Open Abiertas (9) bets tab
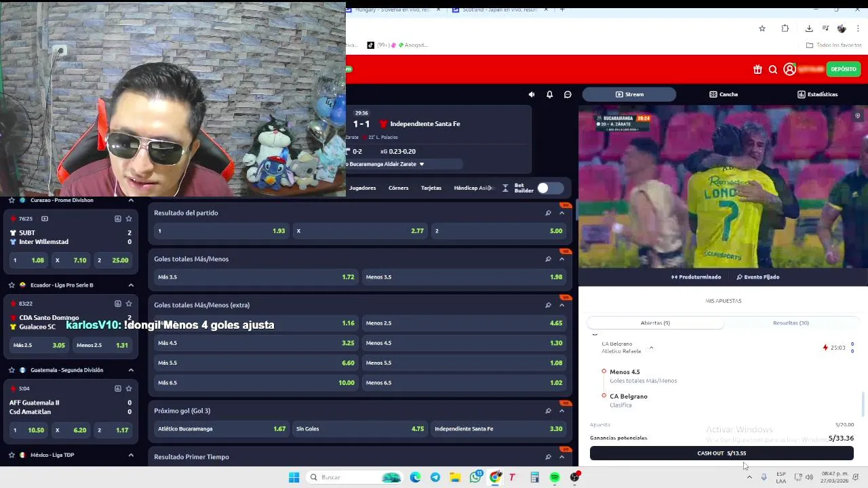 pyautogui.click(x=655, y=323)
